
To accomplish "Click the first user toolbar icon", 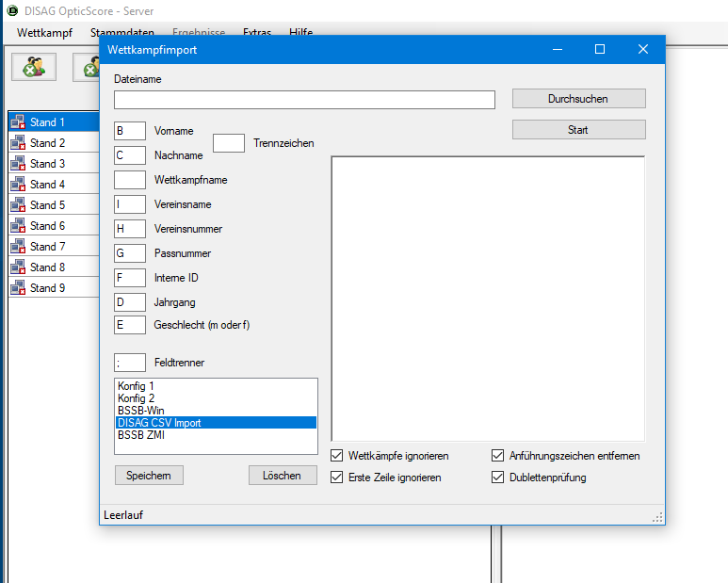I will pos(33,67).
